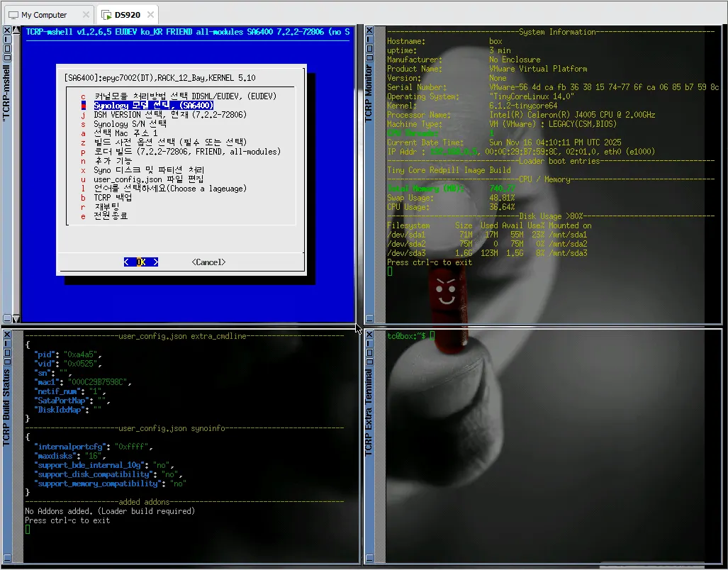Click the My Computer tab's monitor icon
Viewport: 728px width, 570px height.
click(13, 15)
